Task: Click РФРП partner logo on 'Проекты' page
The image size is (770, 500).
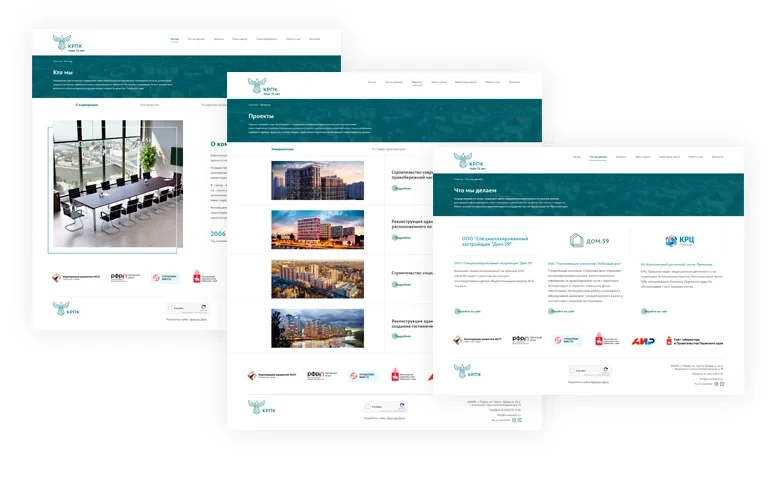Action: point(322,375)
